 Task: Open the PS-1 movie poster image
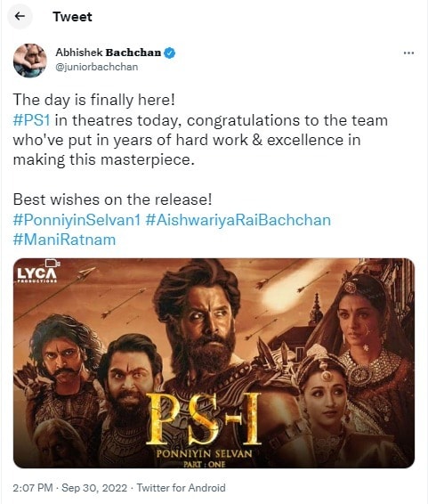(x=214, y=363)
